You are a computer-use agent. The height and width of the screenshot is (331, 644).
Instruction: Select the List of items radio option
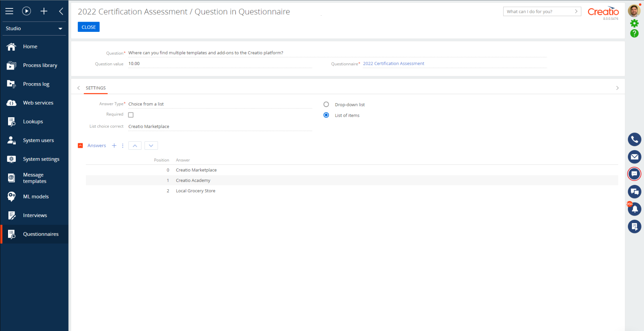tap(326, 115)
